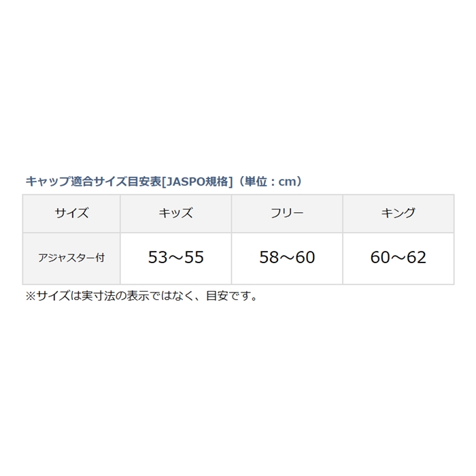The image size is (476, 476).
Task: Select the サイズ header cell
Action: [71, 214]
